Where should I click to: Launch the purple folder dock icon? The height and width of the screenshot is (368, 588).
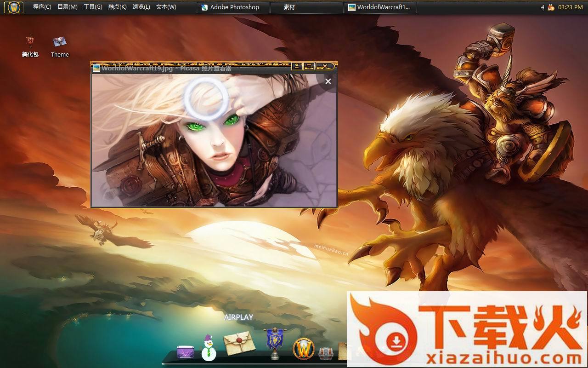point(185,352)
